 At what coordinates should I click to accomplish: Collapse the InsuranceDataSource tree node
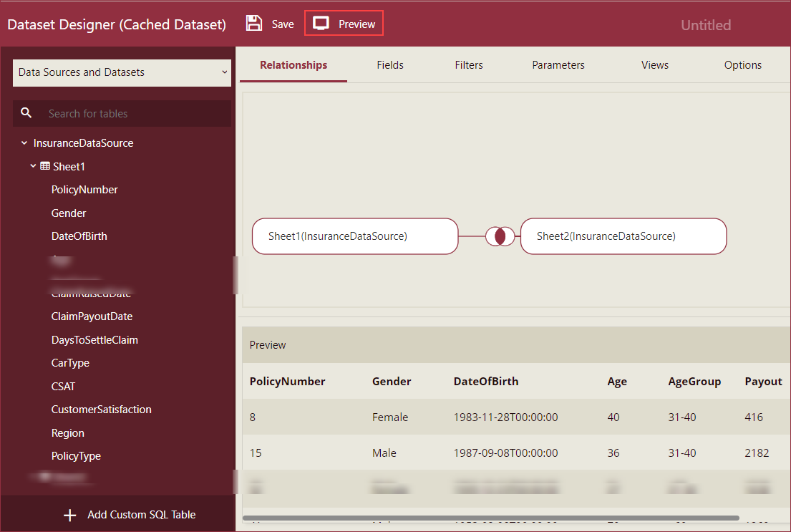[x=24, y=143]
